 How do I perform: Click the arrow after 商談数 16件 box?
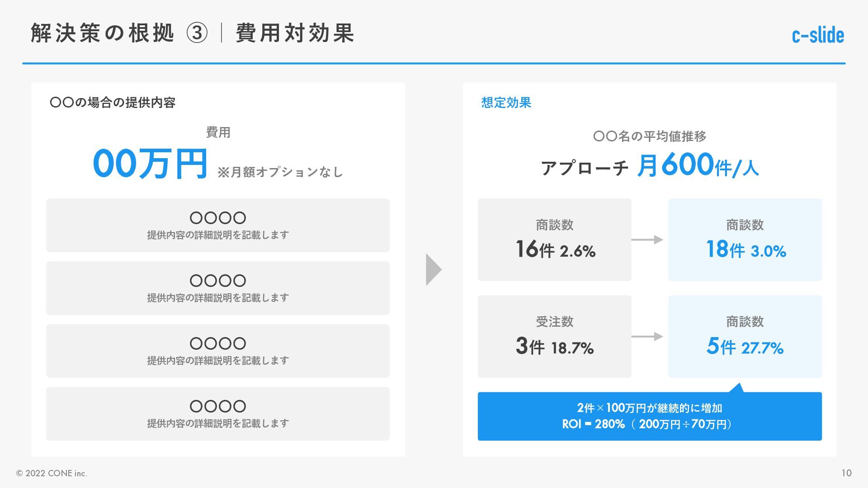(x=647, y=239)
